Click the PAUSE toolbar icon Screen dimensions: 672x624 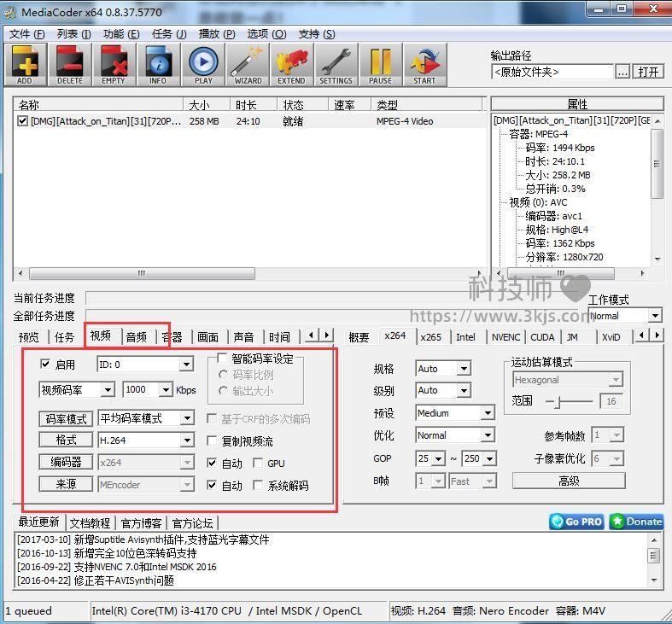[x=381, y=65]
